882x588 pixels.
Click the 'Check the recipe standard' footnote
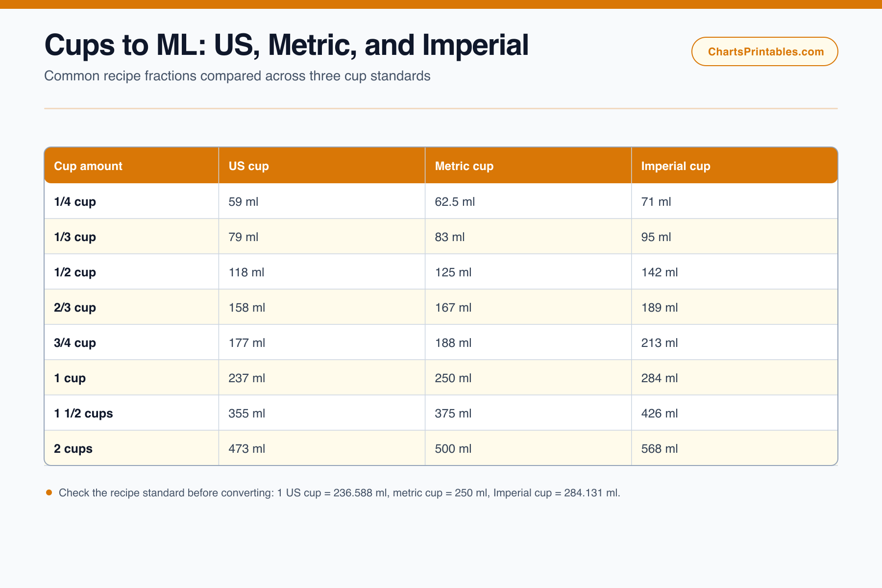point(340,492)
